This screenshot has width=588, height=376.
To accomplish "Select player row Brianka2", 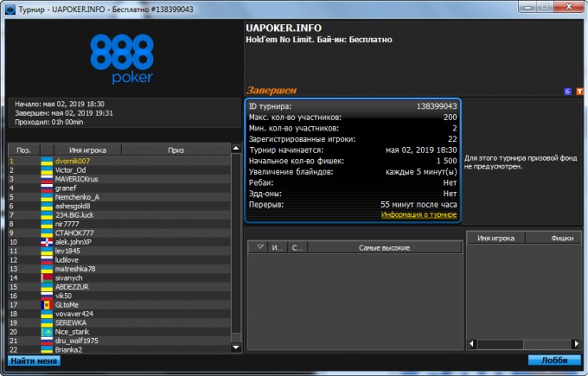I will click(x=119, y=350).
